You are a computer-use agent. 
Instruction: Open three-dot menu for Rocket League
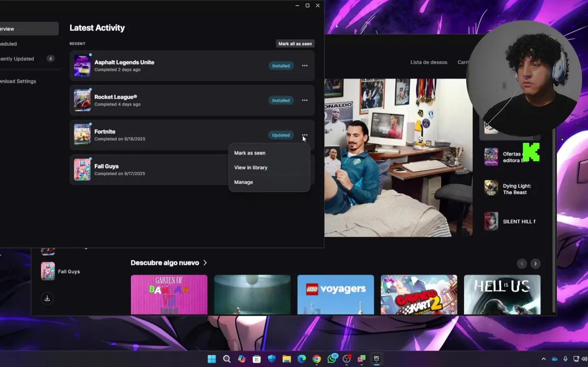[x=305, y=100]
